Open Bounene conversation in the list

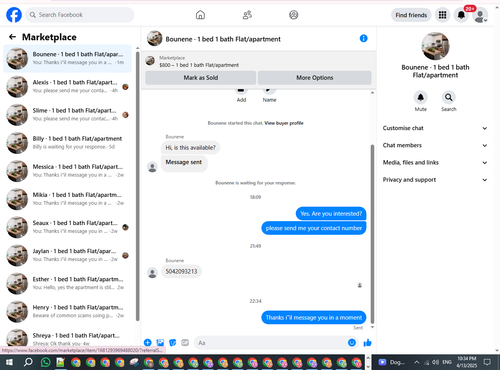[67, 58]
